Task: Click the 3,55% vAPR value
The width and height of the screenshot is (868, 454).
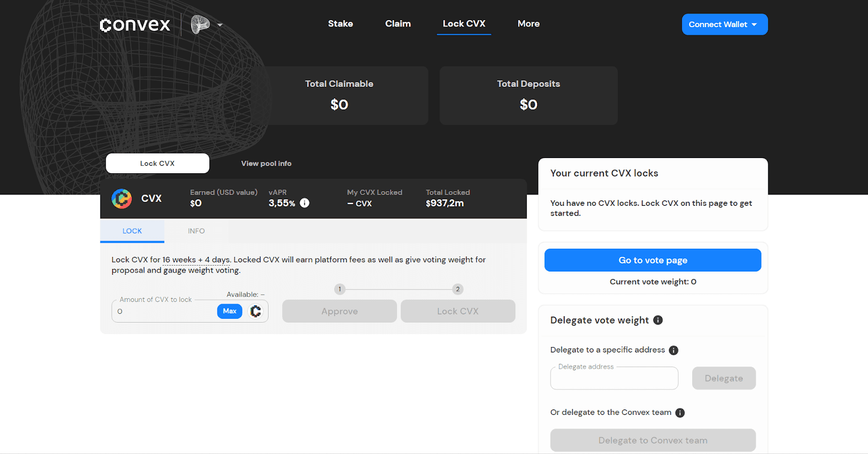Action: tap(282, 203)
